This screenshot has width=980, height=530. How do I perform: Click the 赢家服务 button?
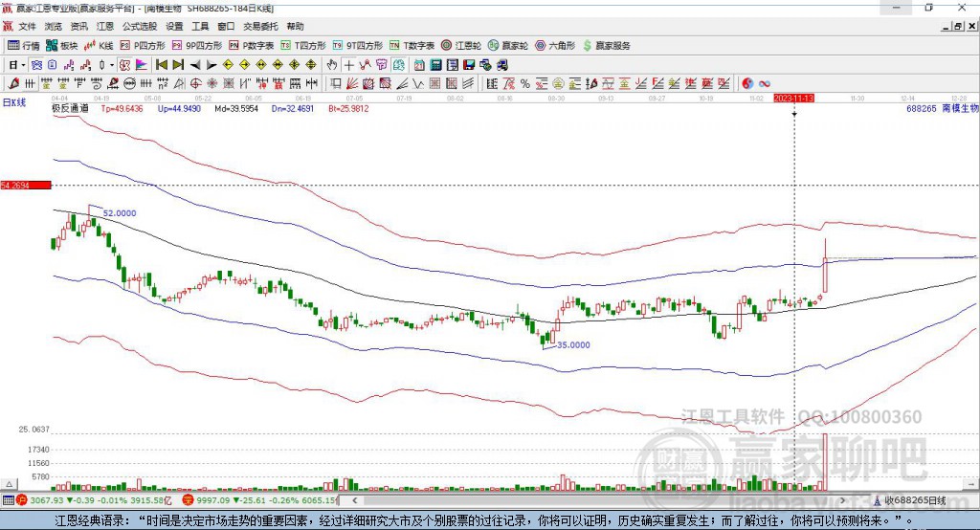[606, 46]
